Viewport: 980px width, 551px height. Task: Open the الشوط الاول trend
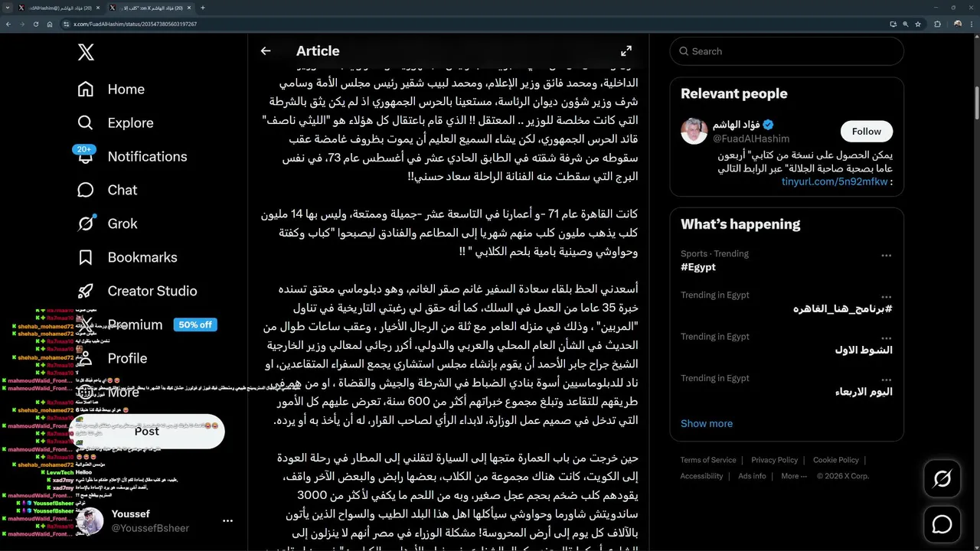[864, 350]
